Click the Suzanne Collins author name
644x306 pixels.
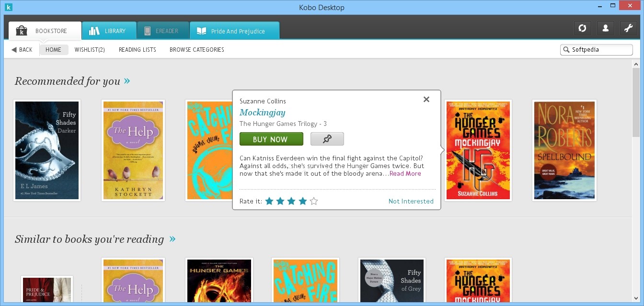(x=263, y=101)
